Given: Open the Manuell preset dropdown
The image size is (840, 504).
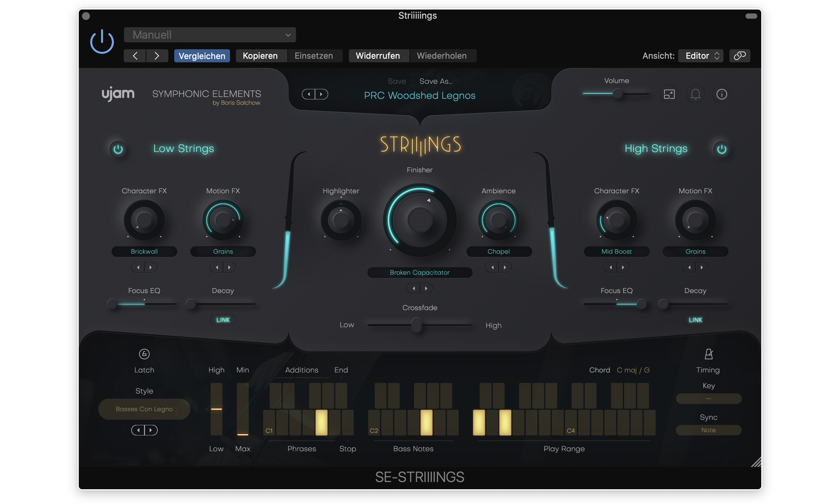Looking at the screenshot, I should point(209,35).
